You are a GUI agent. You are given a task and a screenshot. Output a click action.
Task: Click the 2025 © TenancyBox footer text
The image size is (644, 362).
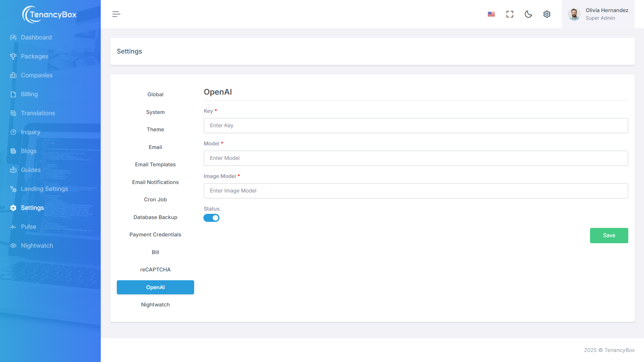[609, 350]
